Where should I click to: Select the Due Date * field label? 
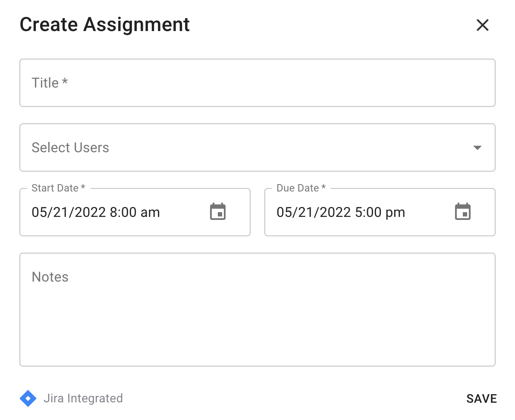click(x=301, y=188)
